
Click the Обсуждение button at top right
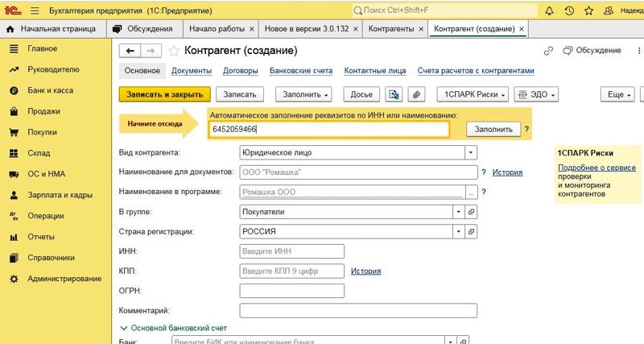pos(592,51)
